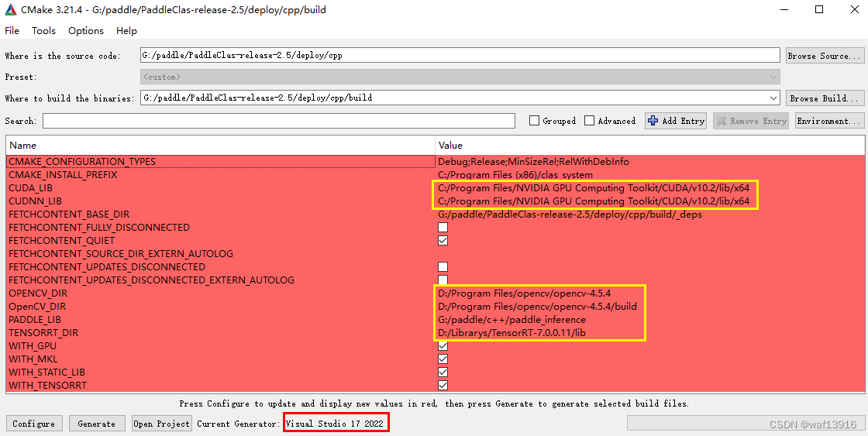Close the CMake window
The width and height of the screenshot is (868, 436).
click(x=853, y=9)
